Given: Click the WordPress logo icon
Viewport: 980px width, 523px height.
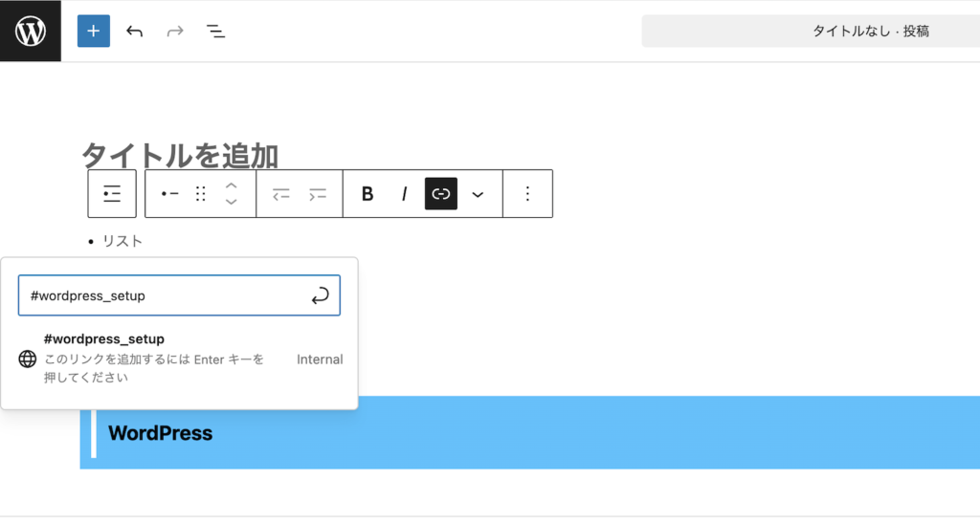Looking at the screenshot, I should pos(31,31).
